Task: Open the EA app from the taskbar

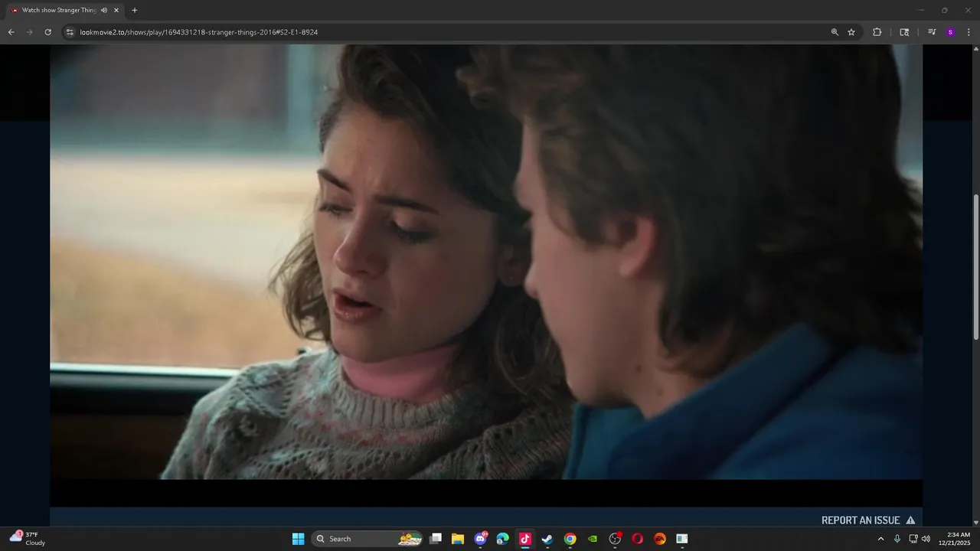Action: [x=659, y=539]
